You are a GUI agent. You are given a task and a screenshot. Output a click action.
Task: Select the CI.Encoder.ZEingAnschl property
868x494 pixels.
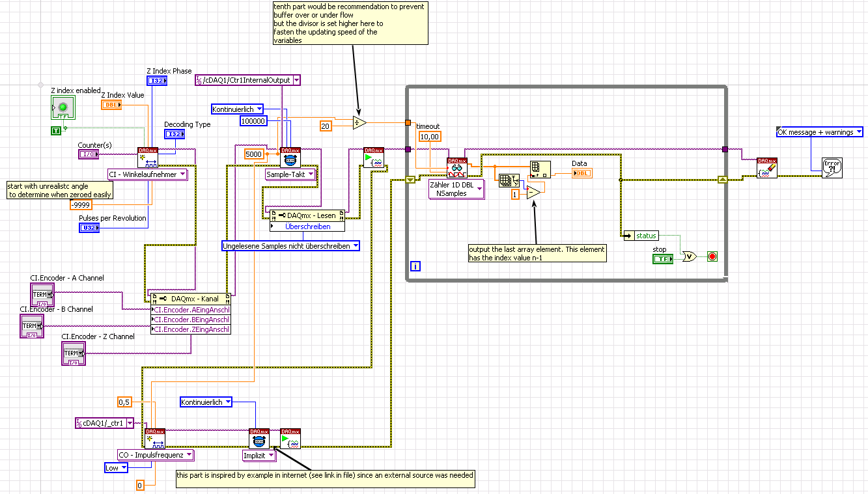pyautogui.click(x=191, y=329)
